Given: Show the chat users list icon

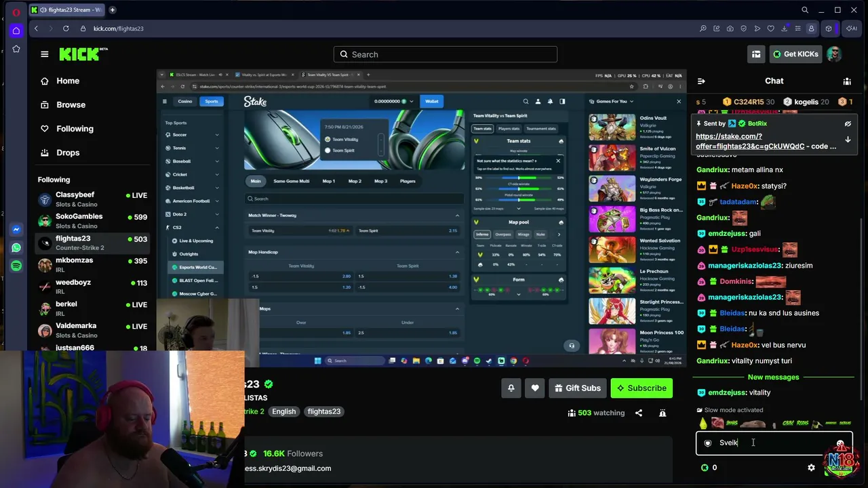Looking at the screenshot, I should coord(847,81).
